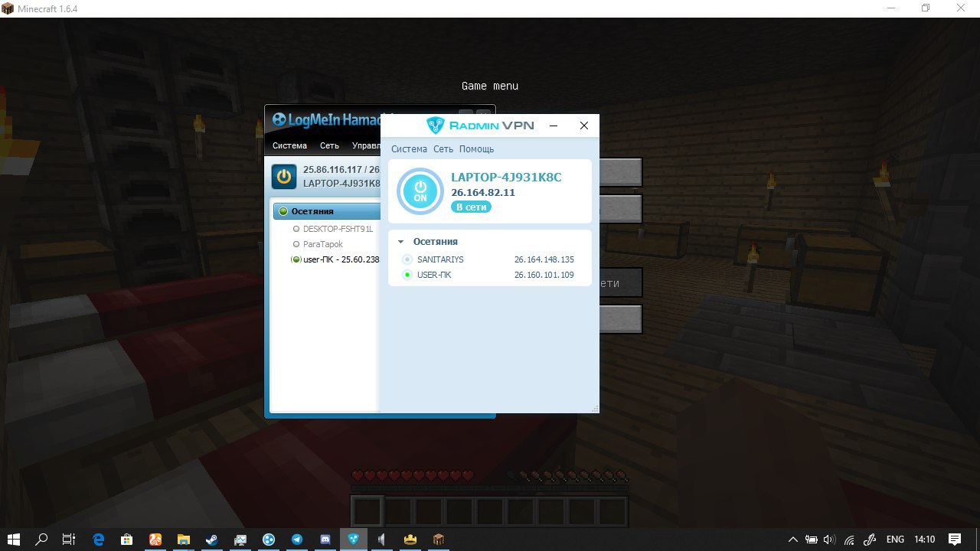Open the Система menu in Radmin VPN
The height and width of the screenshot is (551, 980).
pos(409,149)
